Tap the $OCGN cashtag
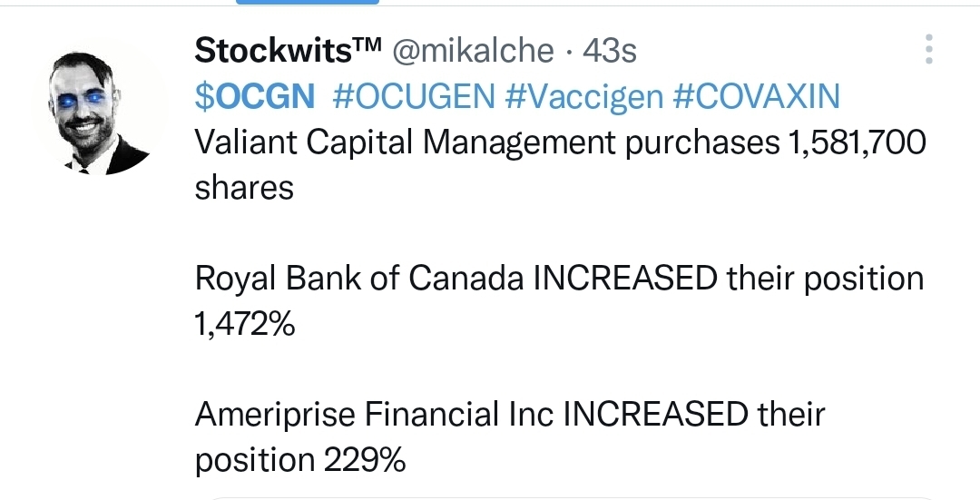The height and width of the screenshot is (500, 980). (254, 96)
